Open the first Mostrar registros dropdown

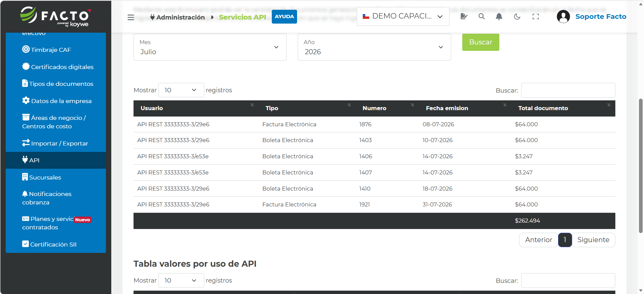click(x=181, y=90)
